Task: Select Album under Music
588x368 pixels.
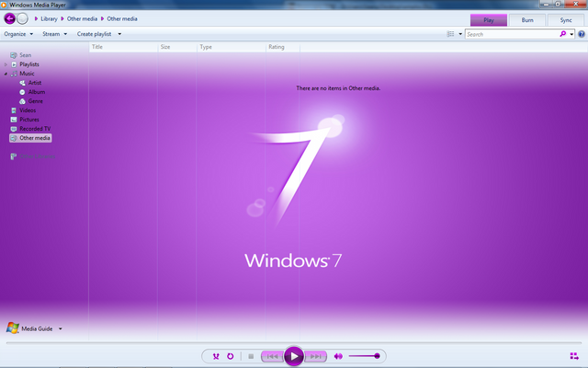Action: pos(37,92)
